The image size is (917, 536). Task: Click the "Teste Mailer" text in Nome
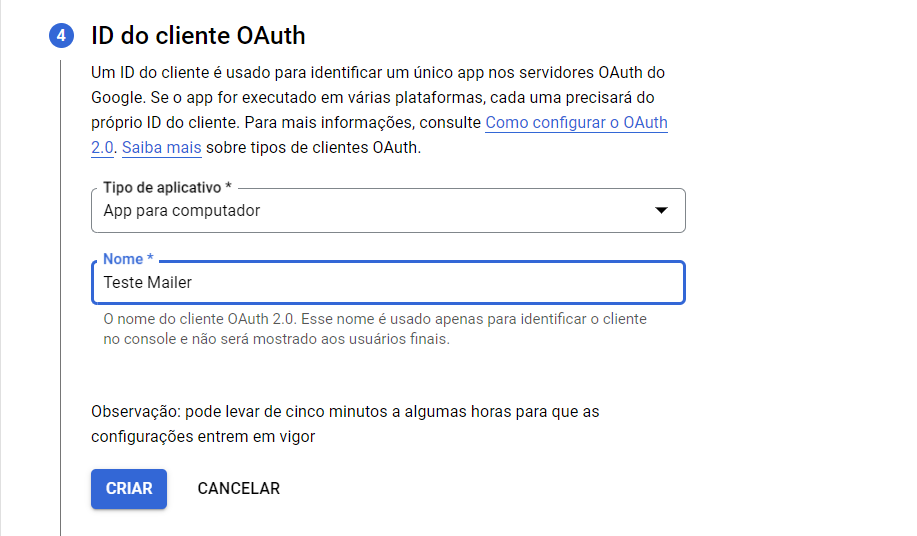pyautogui.click(x=148, y=283)
